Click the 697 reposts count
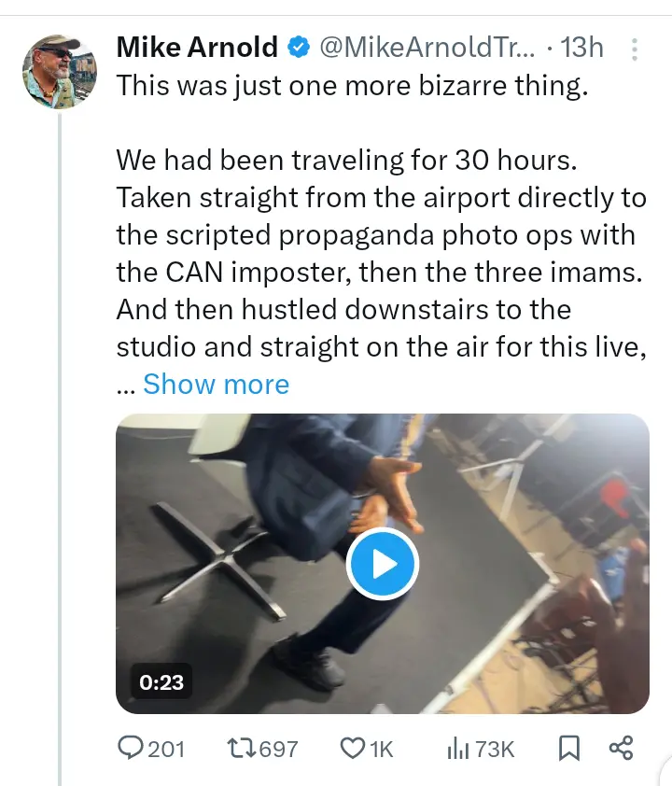 (276, 749)
